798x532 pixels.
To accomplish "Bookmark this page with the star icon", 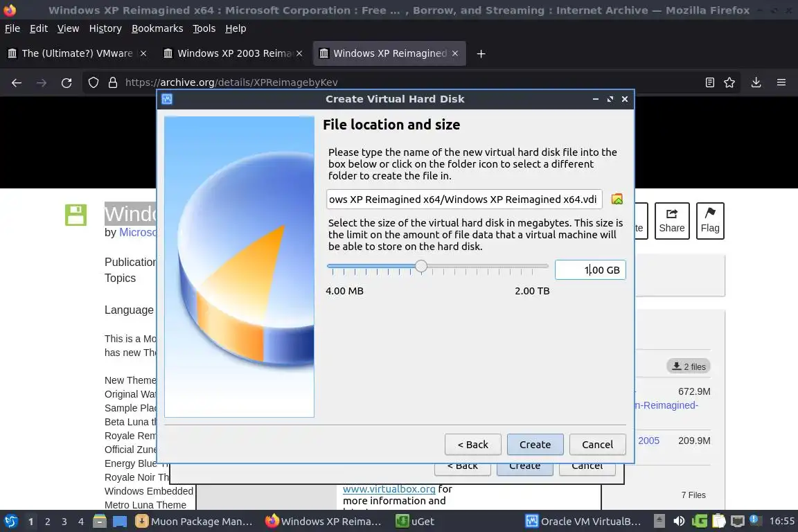I will click(729, 82).
